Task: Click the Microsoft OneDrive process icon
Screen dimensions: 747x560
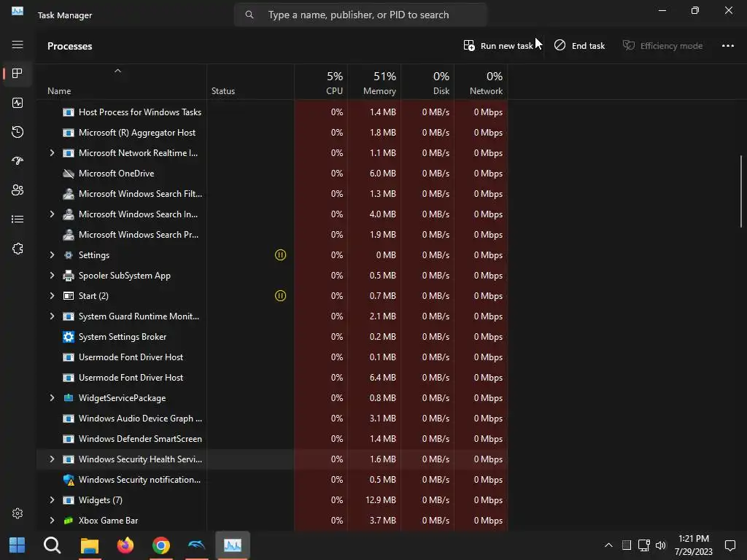Action: pyautogui.click(x=69, y=174)
